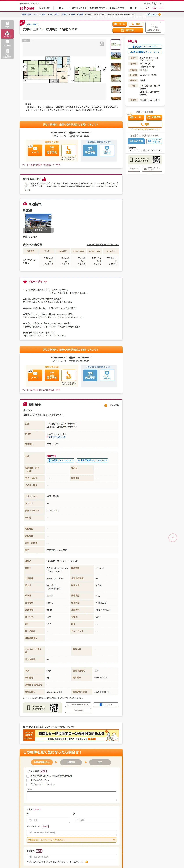Screen dimensions: 184x868
Task: Open 支払額シミュレーション in the price row
Action: tap(61, 460)
